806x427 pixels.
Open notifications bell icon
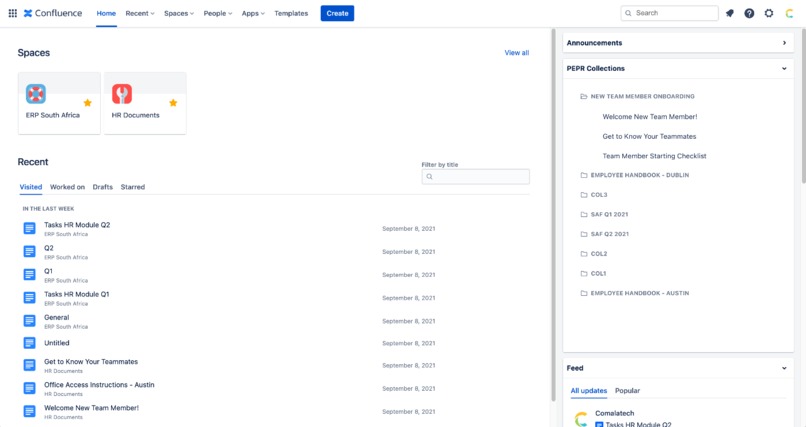730,13
